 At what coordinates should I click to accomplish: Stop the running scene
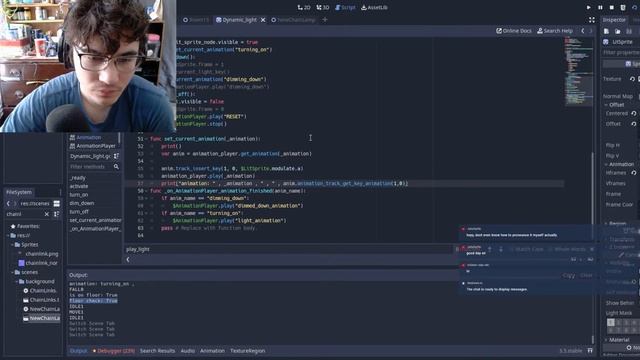pos(611,7)
